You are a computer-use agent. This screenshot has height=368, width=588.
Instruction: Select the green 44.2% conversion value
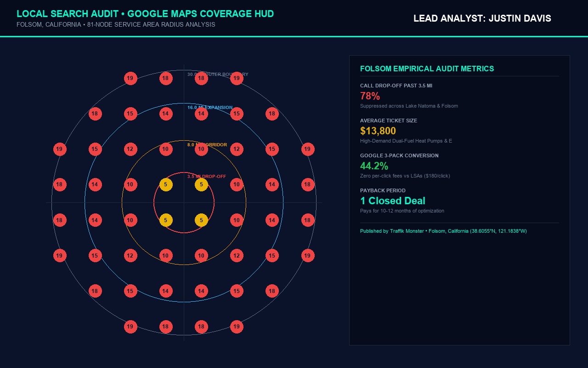click(x=374, y=166)
